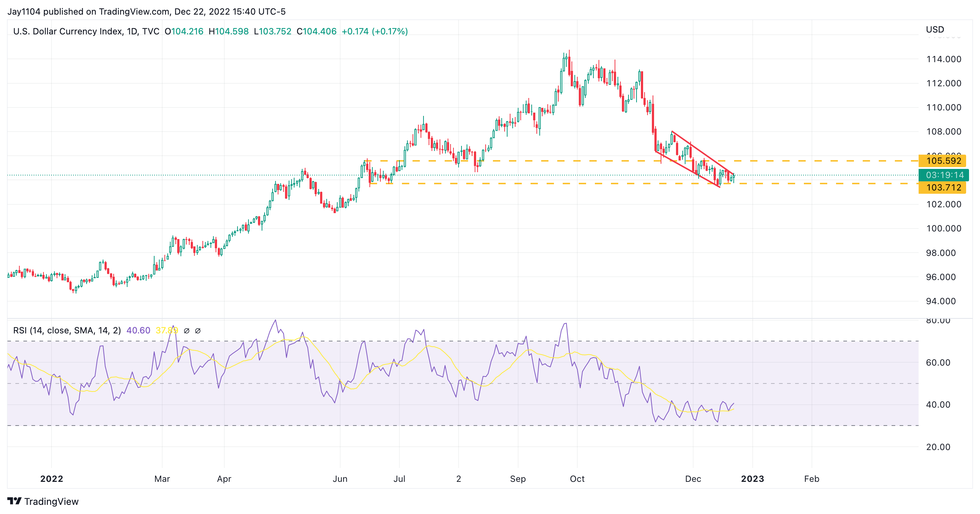Image resolution: width=980 pixels, height=514 pixels.
Task: Click the Jay1104 published header text
Action: click(147, 11)
